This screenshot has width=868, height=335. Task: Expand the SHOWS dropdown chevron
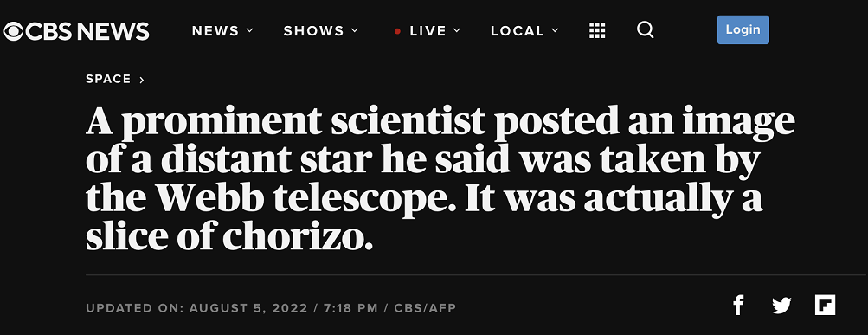[355, 30]
